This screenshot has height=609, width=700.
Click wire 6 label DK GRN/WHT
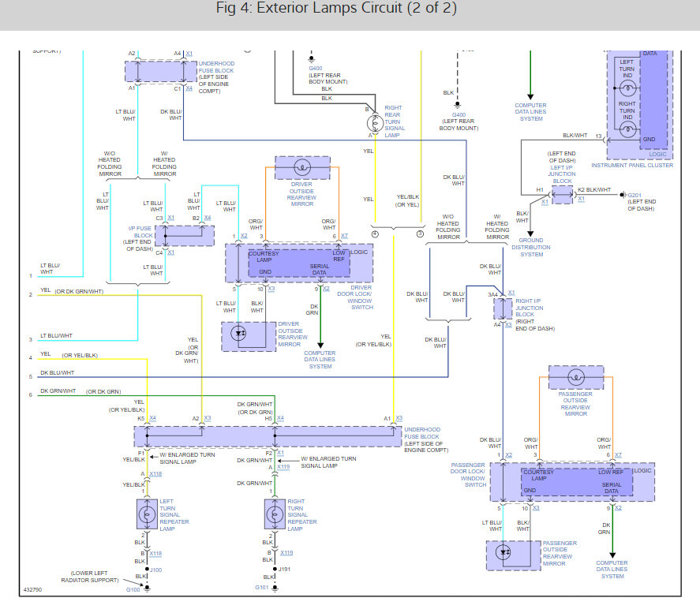click(x=58, y=390)
